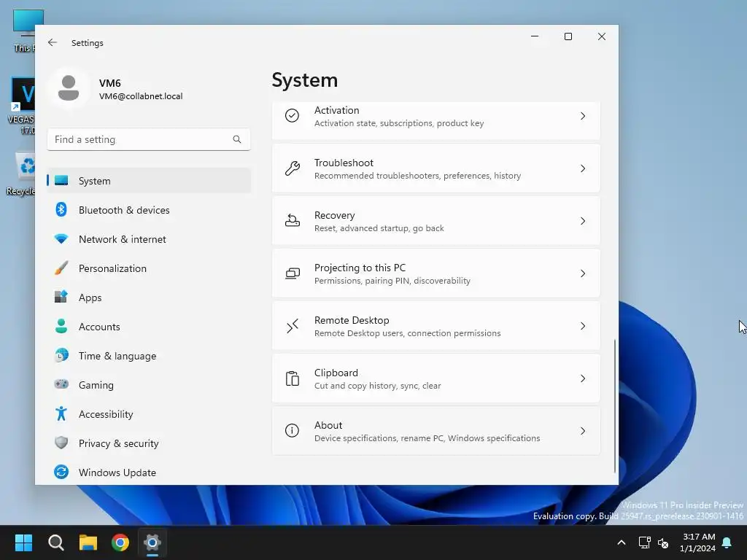Screen dimensions: 747x560
Task: Click the Activation checkmark icon
Action: [292, 116]
